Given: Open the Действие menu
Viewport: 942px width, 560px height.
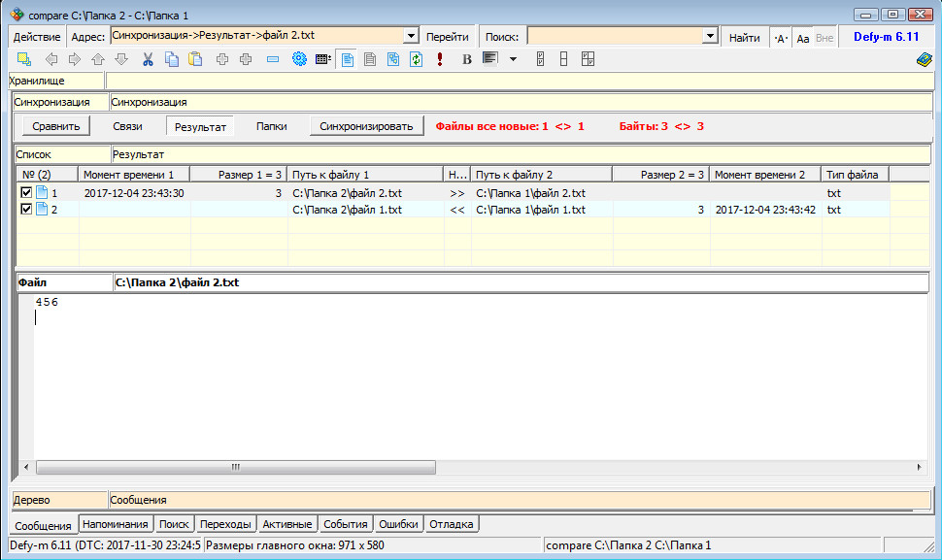Looking at the screenshot, I should click(37, 37).
